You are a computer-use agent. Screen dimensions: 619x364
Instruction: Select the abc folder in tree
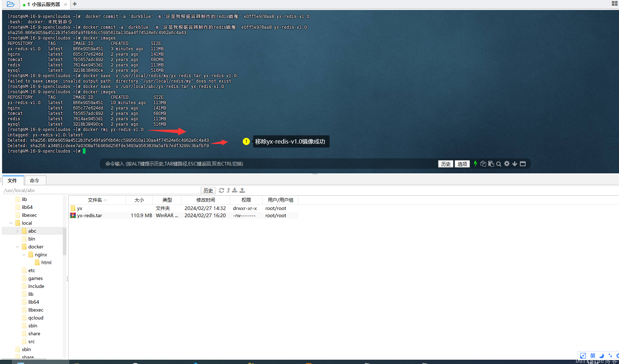pyautogui.click(x=32, y=231)
